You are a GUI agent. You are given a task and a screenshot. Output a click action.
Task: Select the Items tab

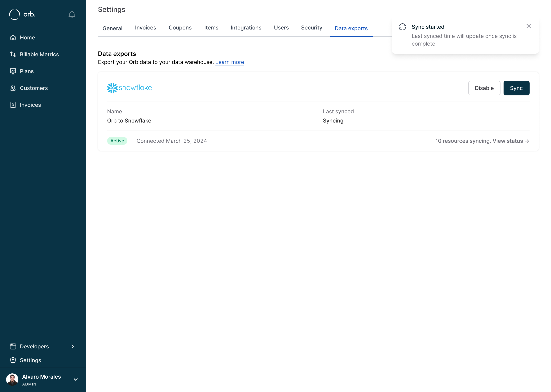pos(211,28)
